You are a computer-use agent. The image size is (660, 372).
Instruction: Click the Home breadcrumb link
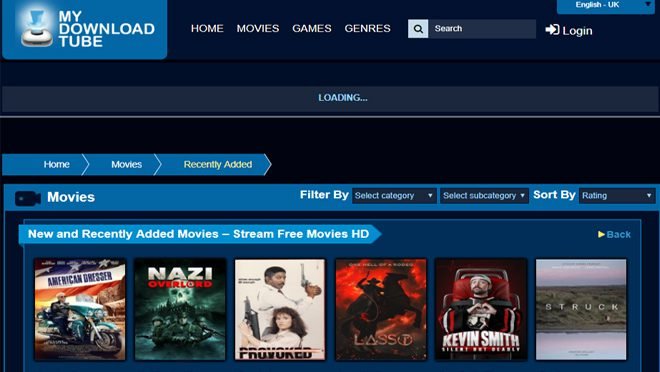click(x=56, y=165)
